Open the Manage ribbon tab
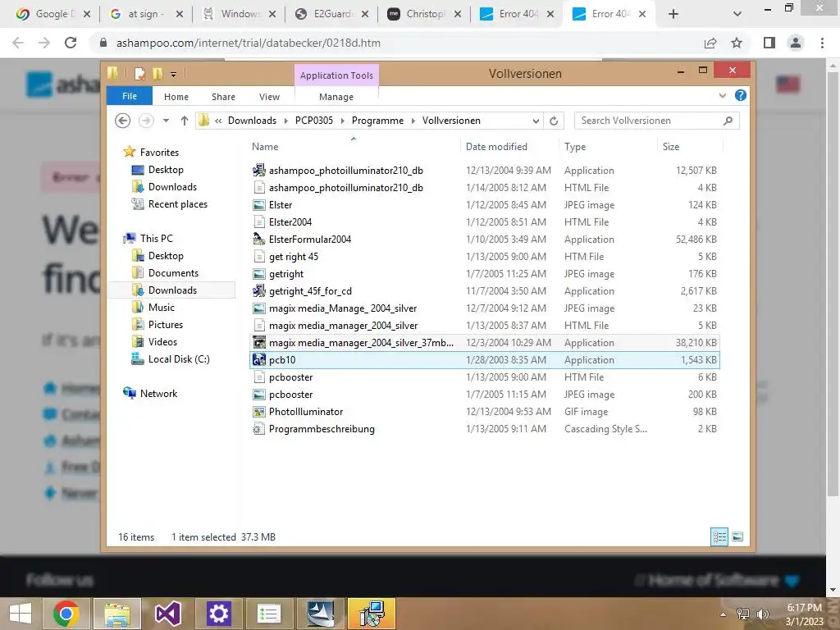 (x=336, y=97)
